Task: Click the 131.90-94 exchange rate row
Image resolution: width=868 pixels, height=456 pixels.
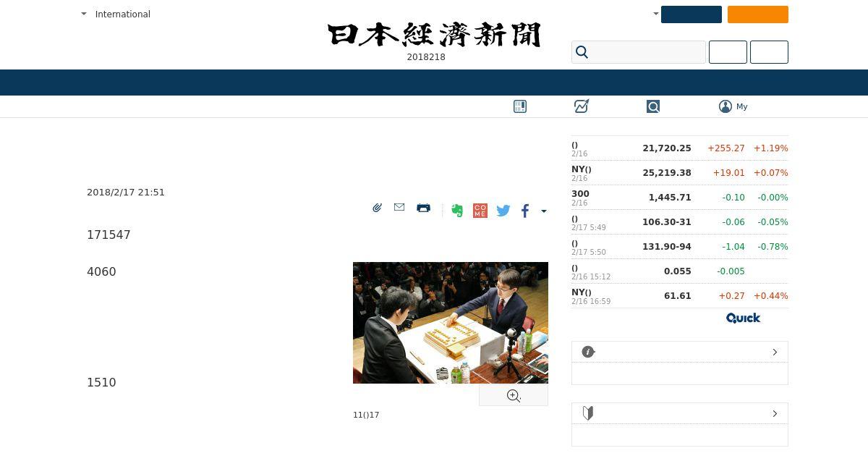Action: pyautogui.click(x=680, y=247)
